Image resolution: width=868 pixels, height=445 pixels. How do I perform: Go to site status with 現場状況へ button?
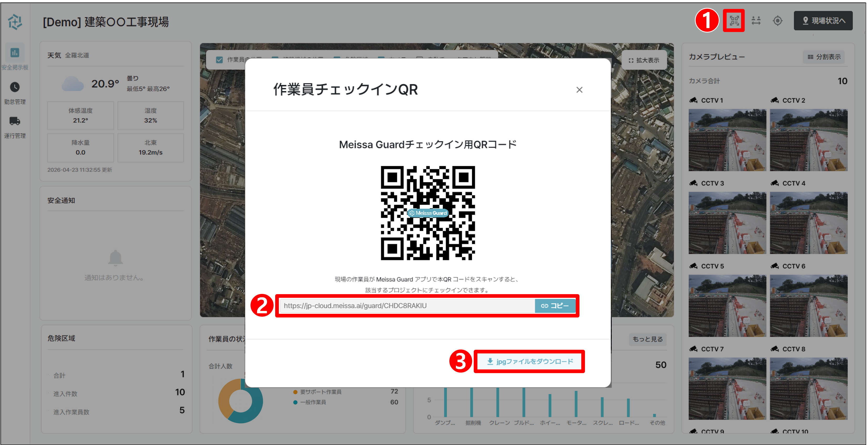[x=823, y=20]
